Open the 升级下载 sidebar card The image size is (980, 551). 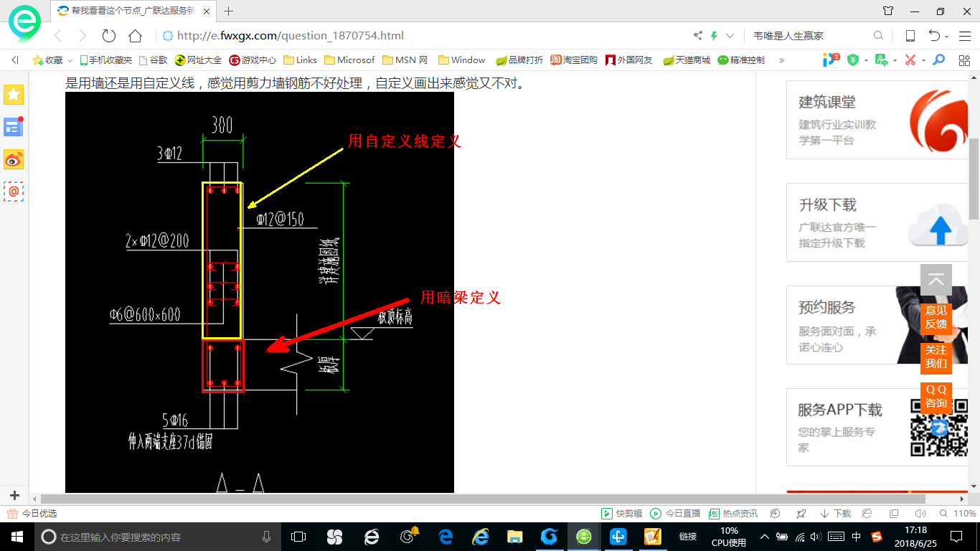pyautogui.click(x=877, y=222)
